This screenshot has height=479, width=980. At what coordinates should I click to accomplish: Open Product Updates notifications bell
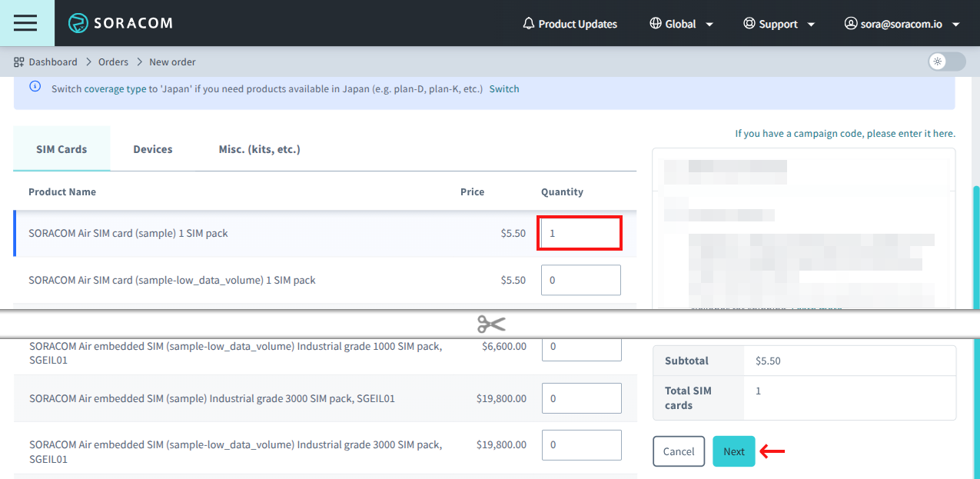(528, 23)
